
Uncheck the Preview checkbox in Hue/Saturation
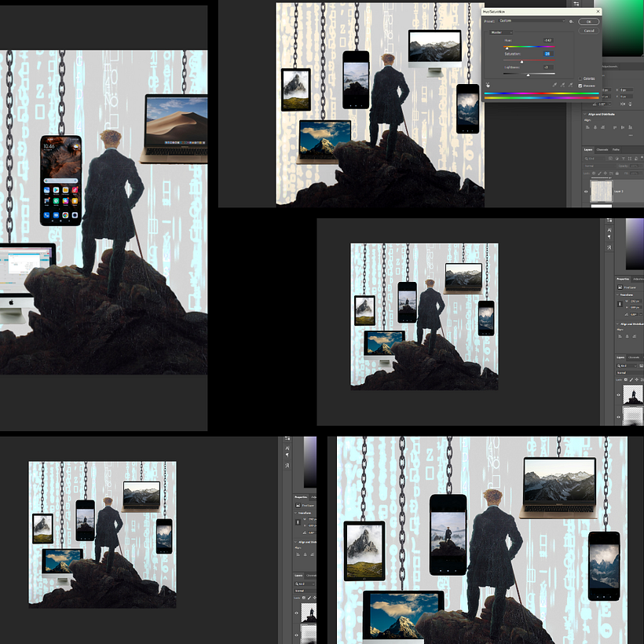580,86
